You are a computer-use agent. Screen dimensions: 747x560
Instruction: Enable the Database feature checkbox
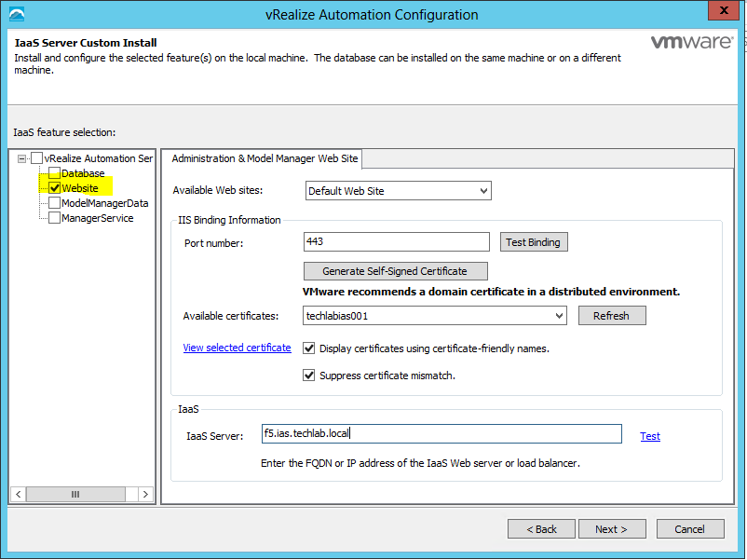pyautogui.click(x=54, y=173)
